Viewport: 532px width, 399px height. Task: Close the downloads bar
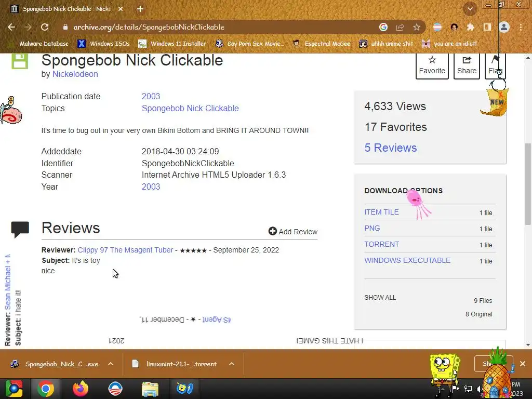tap(523, 364)
